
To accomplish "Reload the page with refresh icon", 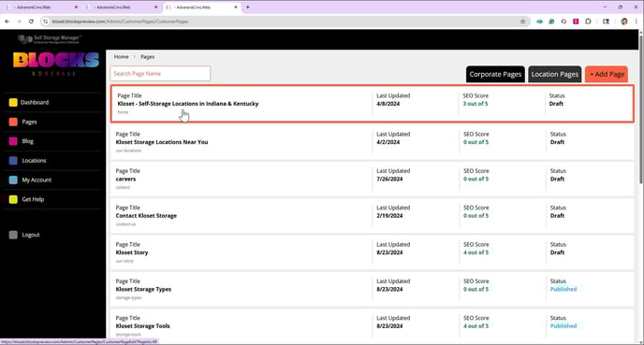I will tap(31, 22).
